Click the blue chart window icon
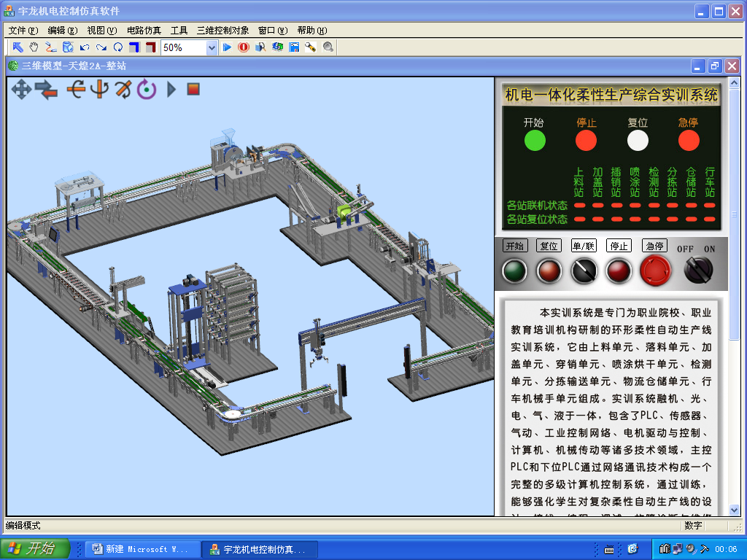This screenshot has height=560, width=747. click(294, 47)
